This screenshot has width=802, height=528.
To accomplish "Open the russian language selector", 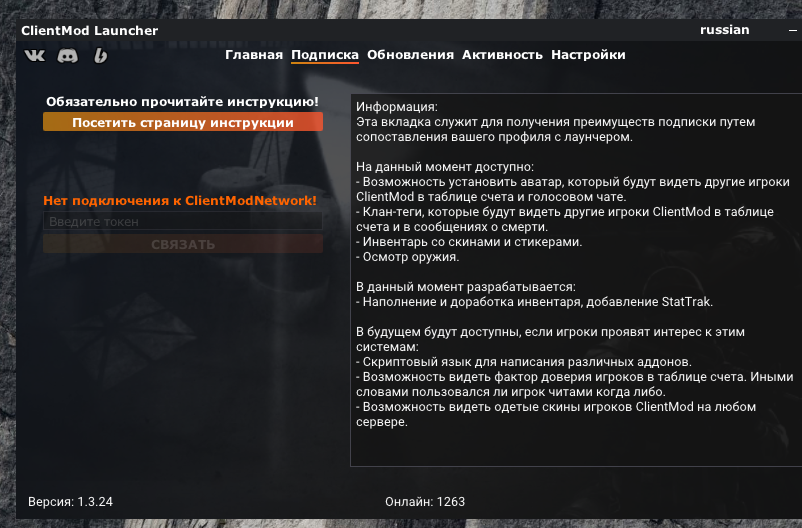I will click(x=724, y=30).
